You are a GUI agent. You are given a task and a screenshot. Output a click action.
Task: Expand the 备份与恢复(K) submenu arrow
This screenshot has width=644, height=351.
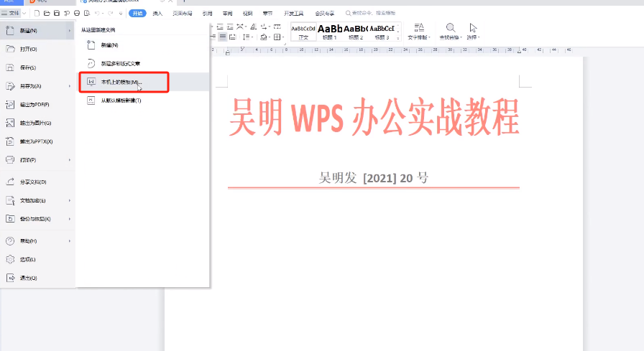[70, 219]
